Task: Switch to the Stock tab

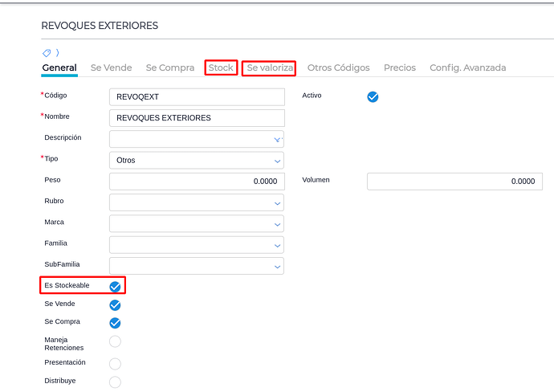Action: coord(221,68)
